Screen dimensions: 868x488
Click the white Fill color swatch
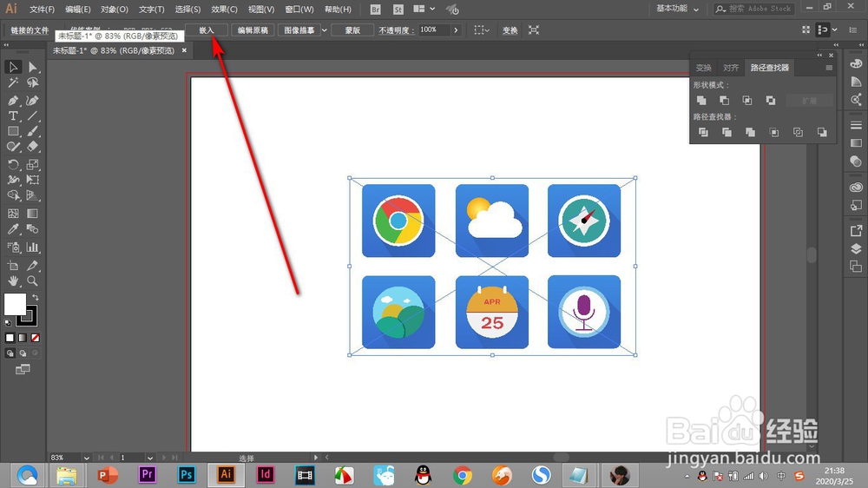click(15, 304)
